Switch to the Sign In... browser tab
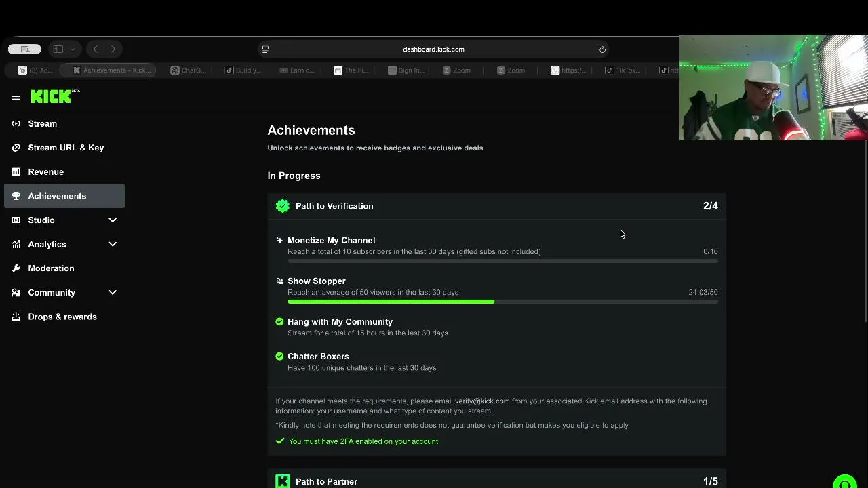This screenshot has height=488, width=868. pyautogui.click(x=406, y=70)
